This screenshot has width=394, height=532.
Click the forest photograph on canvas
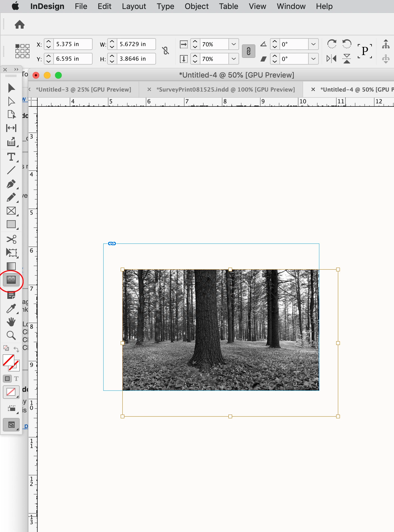point(221,330)
